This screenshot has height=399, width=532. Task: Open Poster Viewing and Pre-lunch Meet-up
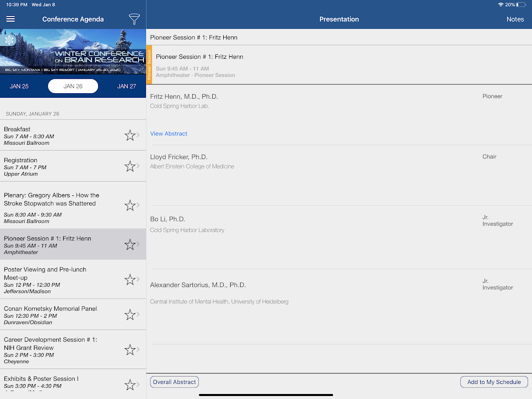pyautogui.click(x=73, y=279)
